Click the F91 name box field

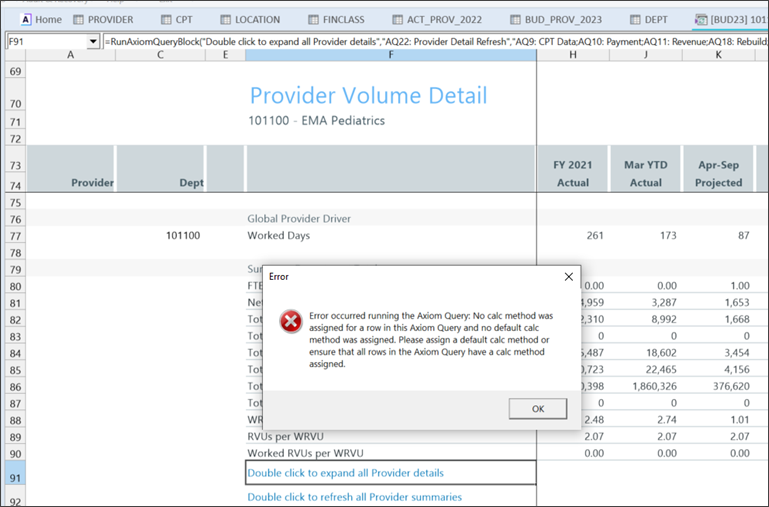coord(45,42)
